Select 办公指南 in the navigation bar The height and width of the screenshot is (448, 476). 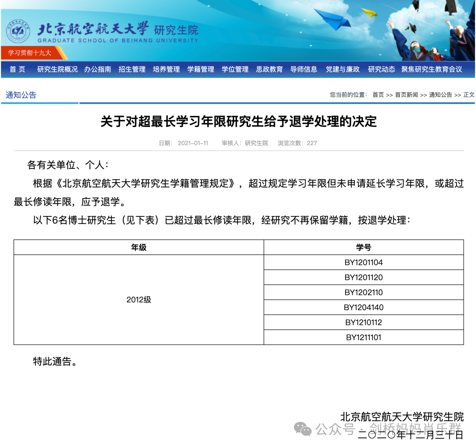pyautogui.click(x=97, y=69)
